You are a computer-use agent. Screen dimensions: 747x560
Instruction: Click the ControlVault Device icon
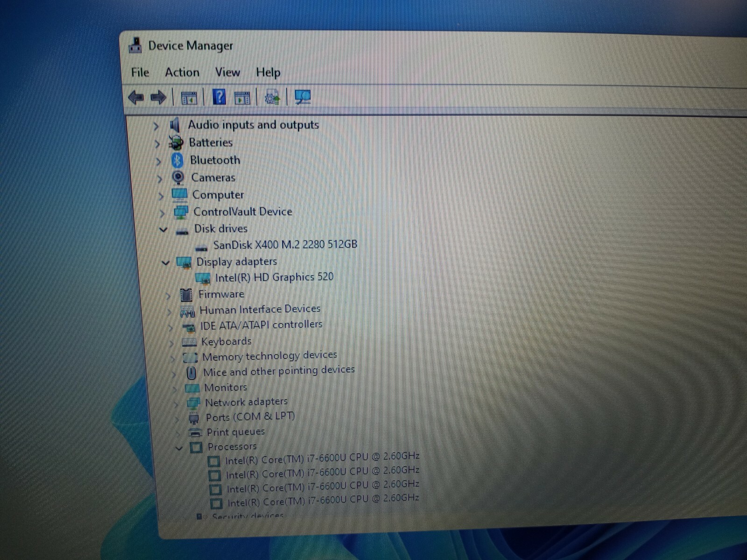181,212
